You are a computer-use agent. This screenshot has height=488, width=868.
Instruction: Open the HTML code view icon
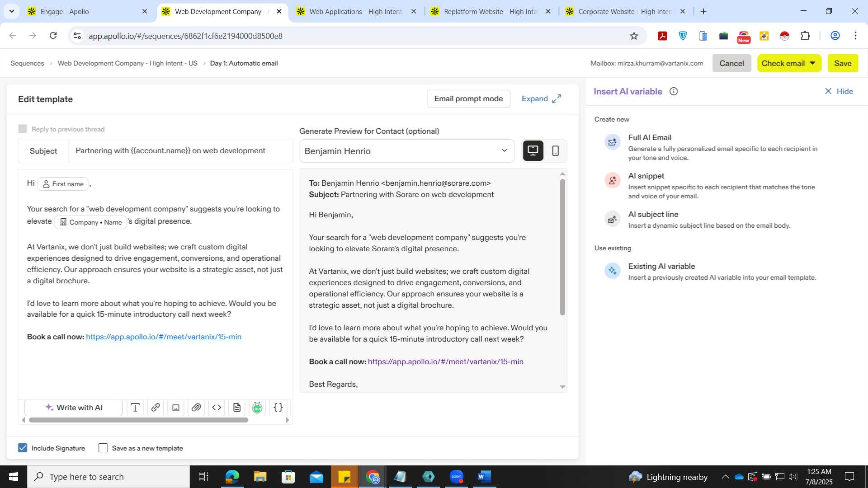coord(217,408)
